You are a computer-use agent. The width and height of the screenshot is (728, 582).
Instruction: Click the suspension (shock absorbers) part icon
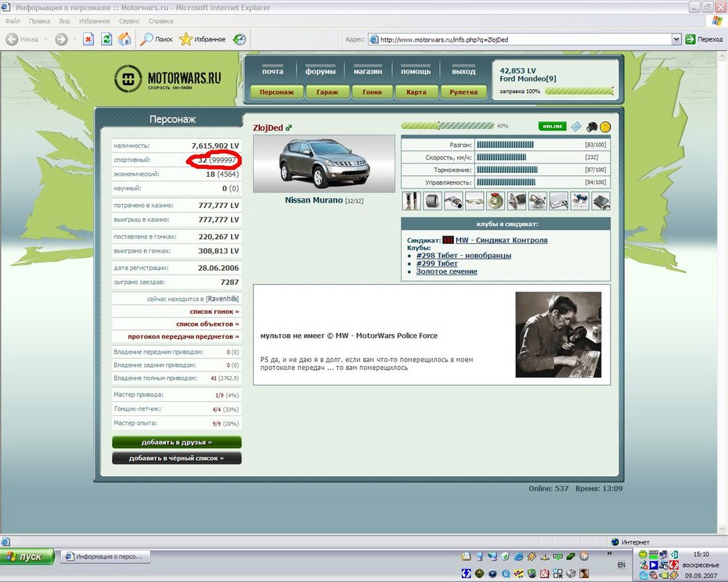pos(411,201)
